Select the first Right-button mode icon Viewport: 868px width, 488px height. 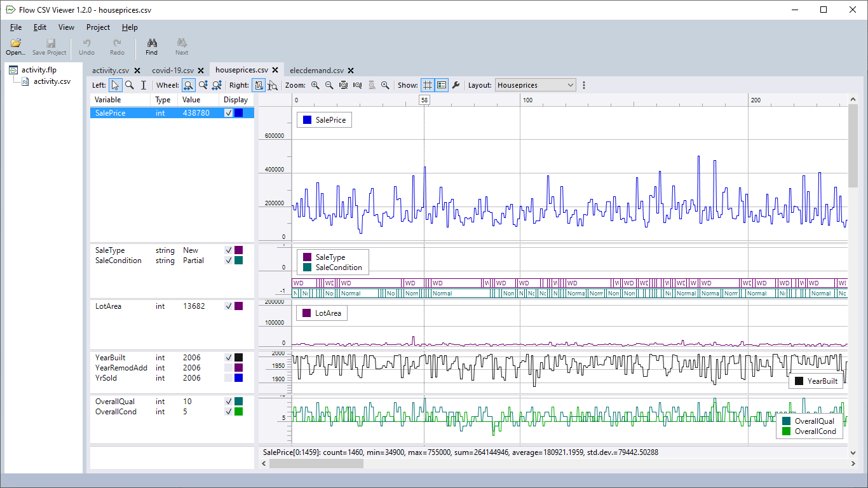coord(259,85)
